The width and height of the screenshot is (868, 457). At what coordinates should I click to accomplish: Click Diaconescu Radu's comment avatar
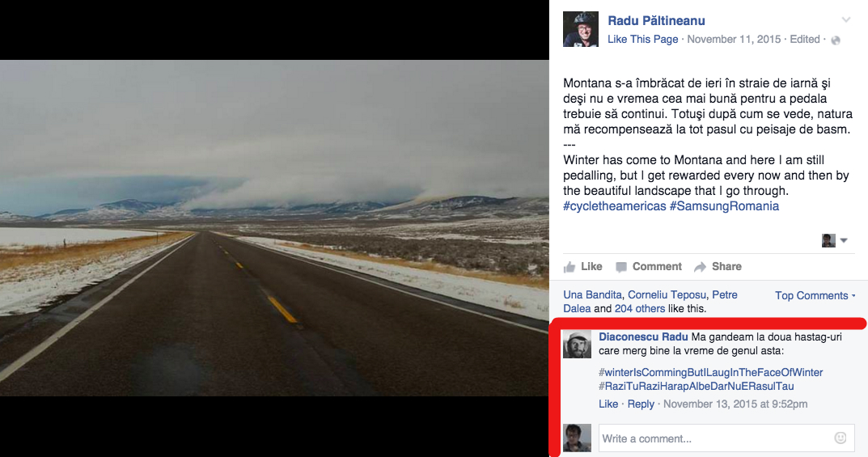click(577, 345)
